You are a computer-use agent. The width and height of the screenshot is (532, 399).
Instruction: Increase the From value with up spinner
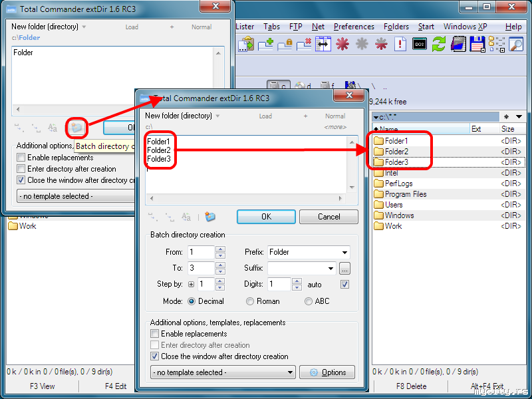click(x=221, y=249)
